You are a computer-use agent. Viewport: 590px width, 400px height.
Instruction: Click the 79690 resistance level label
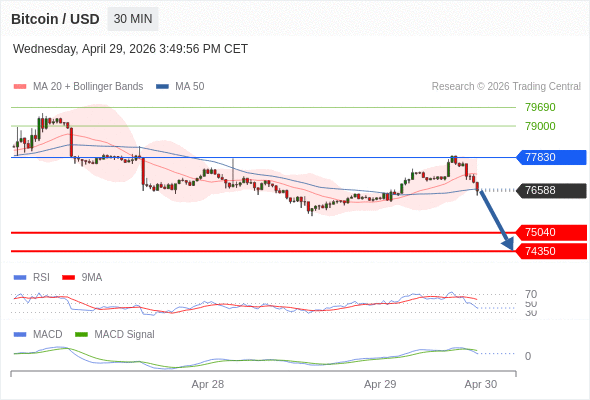coord(540,107)
